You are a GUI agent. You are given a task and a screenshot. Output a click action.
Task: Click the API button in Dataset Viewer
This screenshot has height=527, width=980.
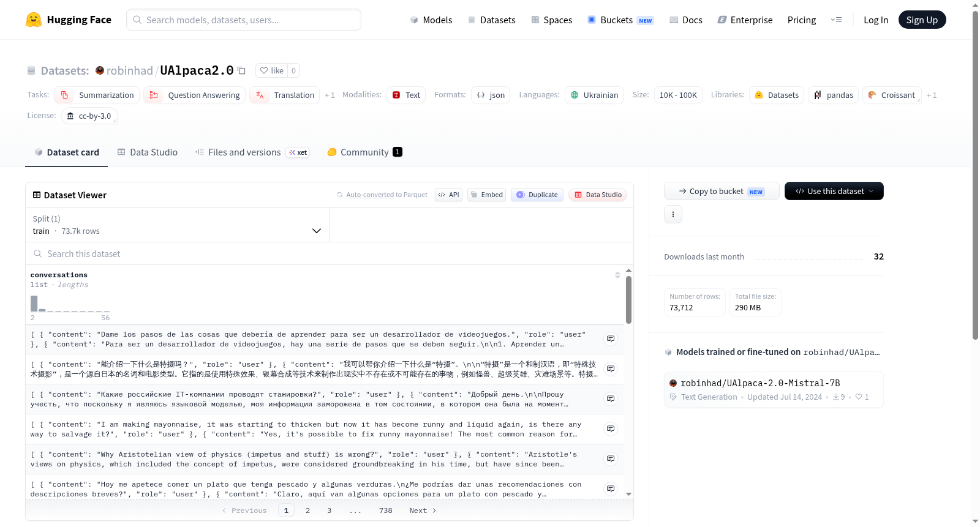coord(448,195)
